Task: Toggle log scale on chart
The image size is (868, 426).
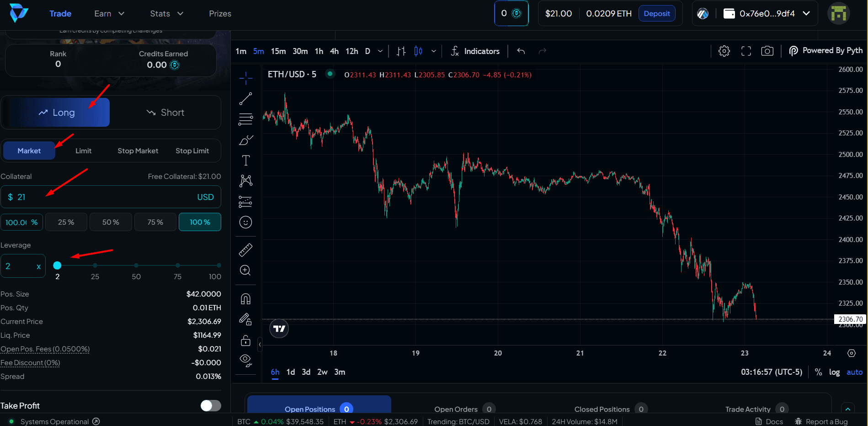Action: coord(834,372)
